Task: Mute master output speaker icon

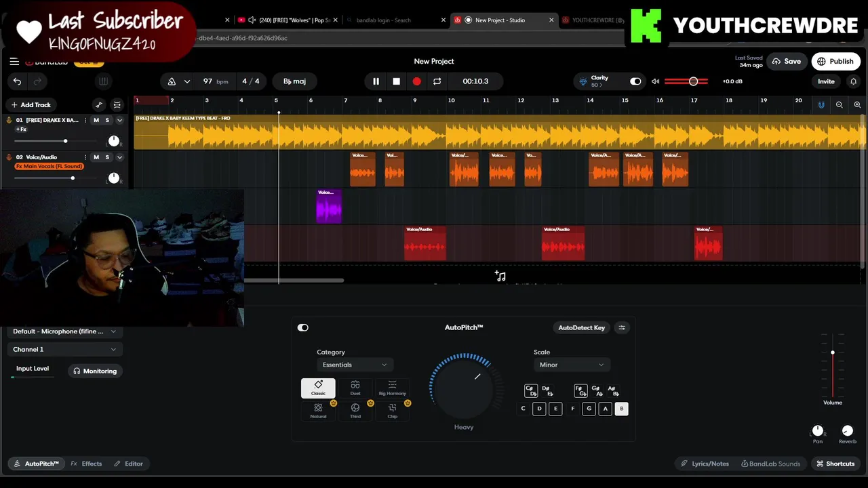Action: tap(655, 81)
